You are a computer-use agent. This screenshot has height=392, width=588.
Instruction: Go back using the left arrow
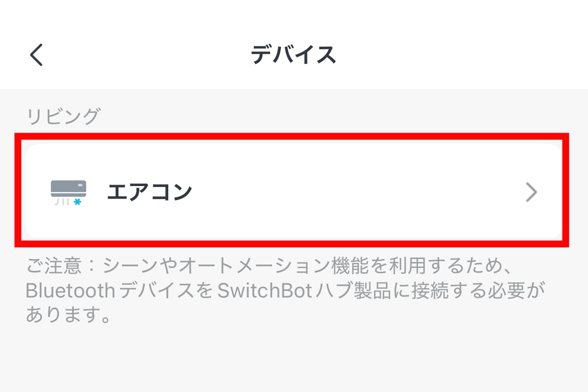point(36,55)
